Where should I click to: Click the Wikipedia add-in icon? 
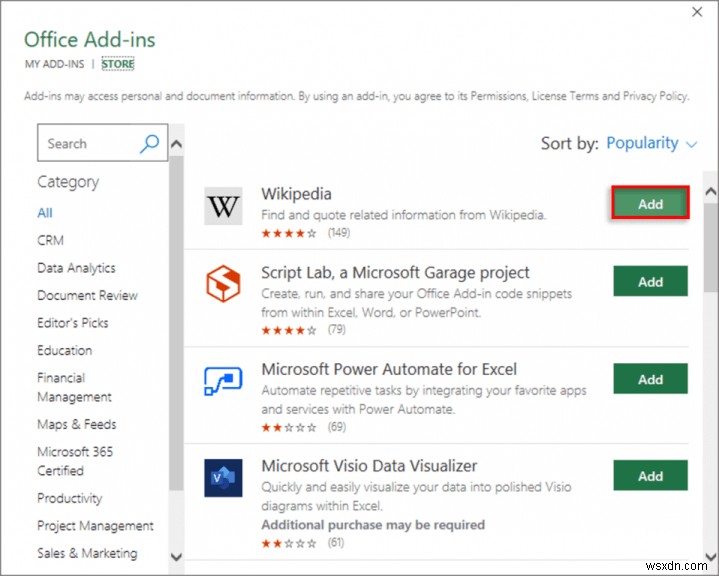(x=223, y=206)
